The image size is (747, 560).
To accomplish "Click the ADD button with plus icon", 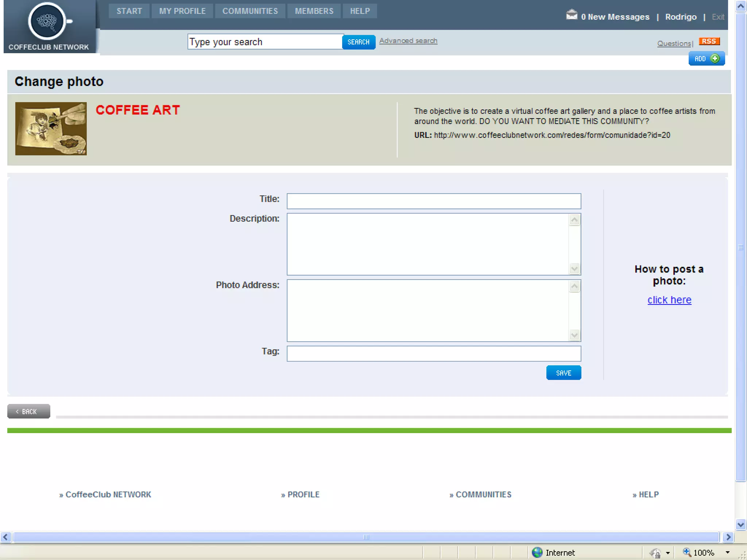I will (706, 59).
